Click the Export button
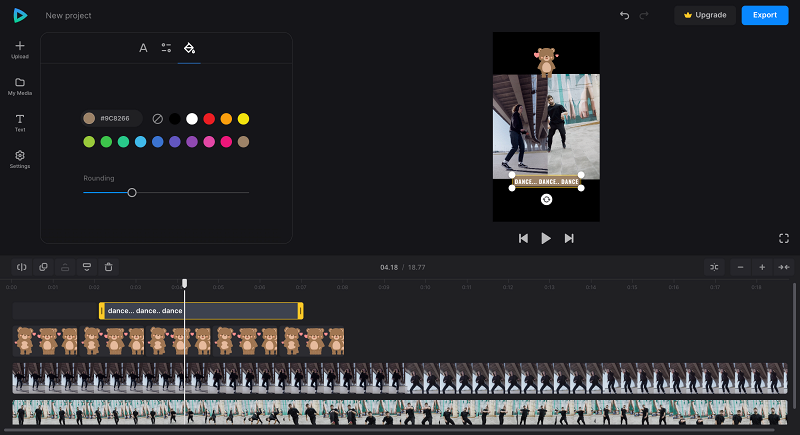The width and height of the screenshot is (800, 435). [765, 15]
